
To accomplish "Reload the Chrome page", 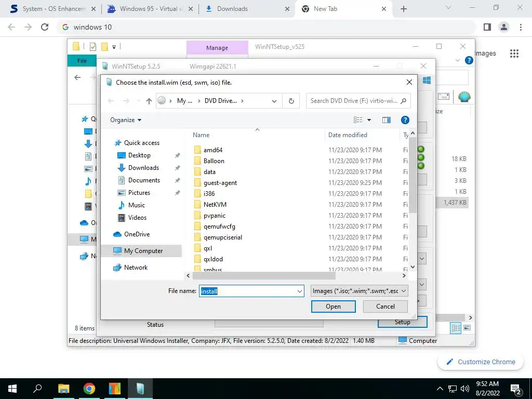I will (45, 27).
